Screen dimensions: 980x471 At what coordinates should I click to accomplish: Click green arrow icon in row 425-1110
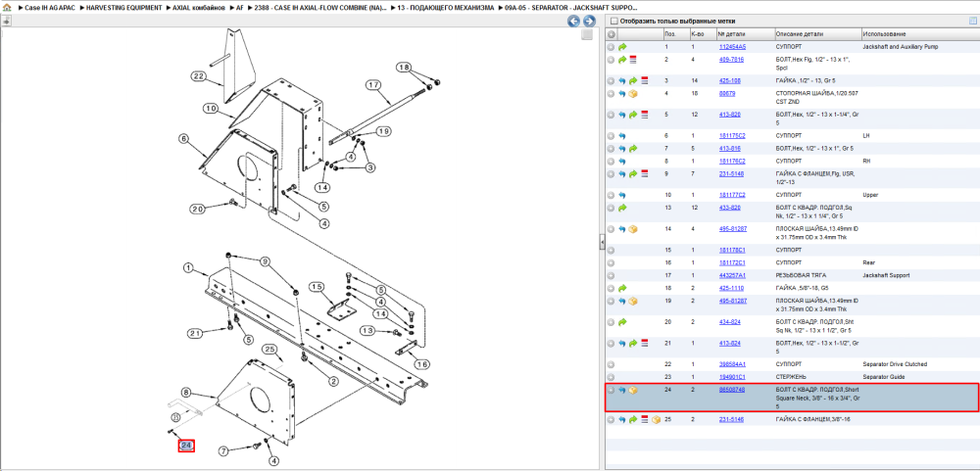622,288
